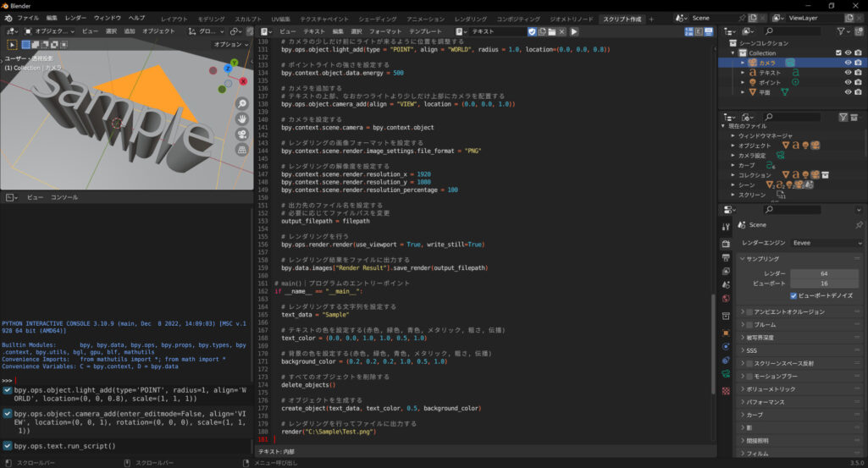Screen dimensions: 868x468
Task: Click the pan view hand gizmo
Action: tap(242, 119)
